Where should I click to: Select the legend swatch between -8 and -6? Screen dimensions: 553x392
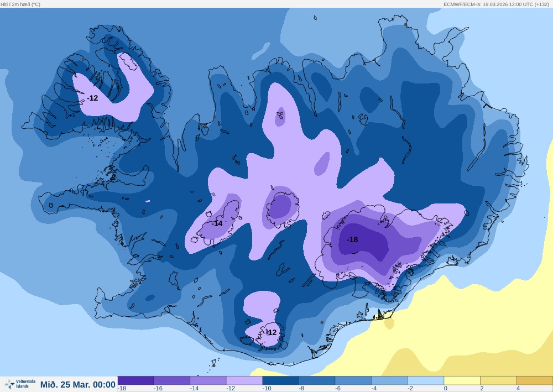[x=317, y=380]
